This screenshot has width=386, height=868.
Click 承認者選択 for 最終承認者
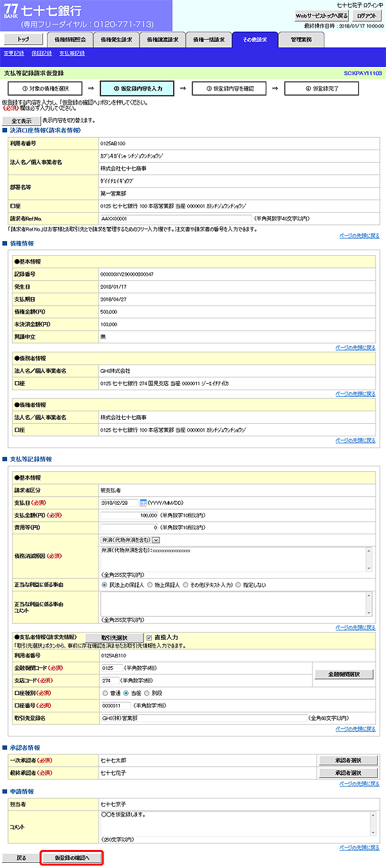[348, 772]
